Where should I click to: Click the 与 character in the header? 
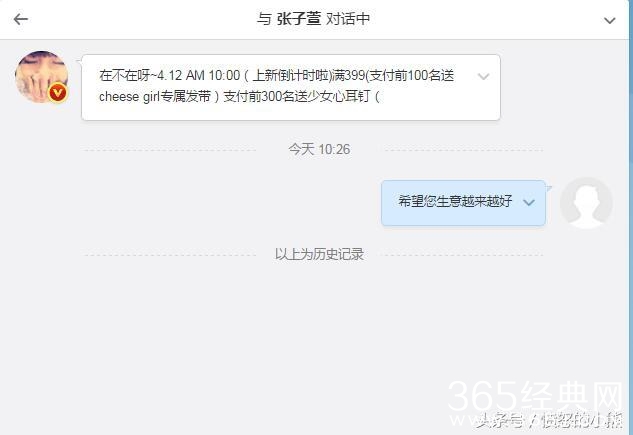click(264, 19)
